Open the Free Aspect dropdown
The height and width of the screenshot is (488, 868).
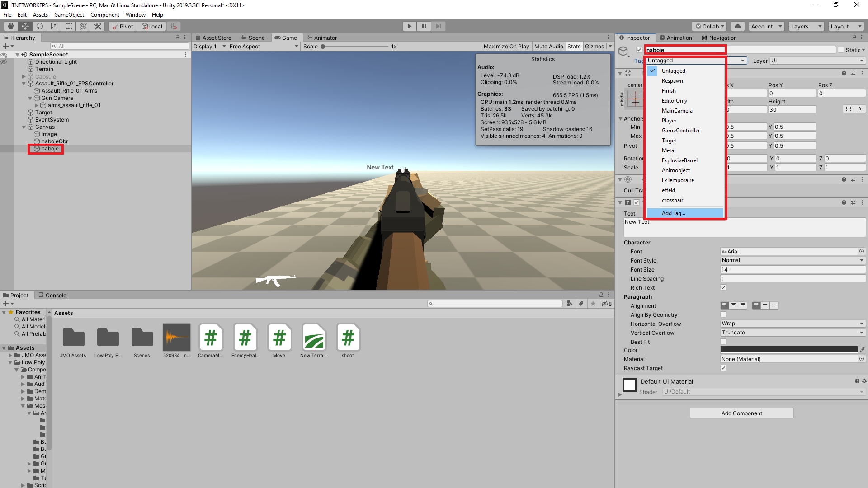(x=264, y=46)
